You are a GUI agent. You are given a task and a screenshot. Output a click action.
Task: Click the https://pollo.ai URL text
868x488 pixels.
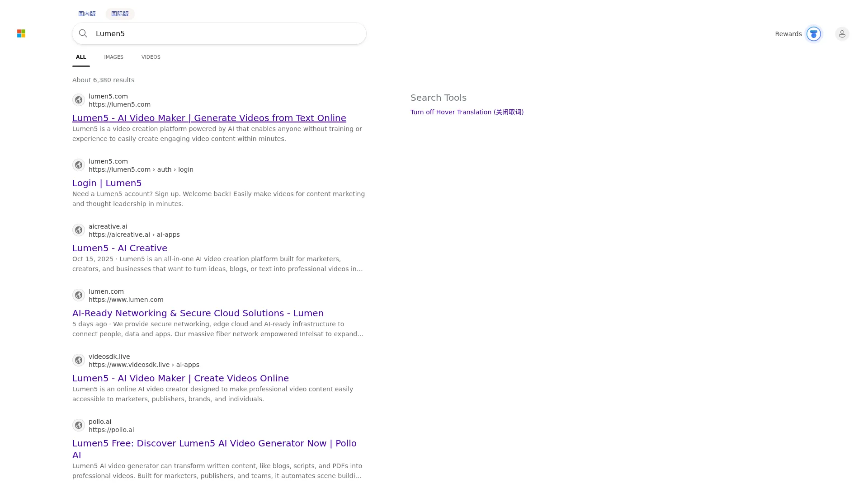(111, 430)
